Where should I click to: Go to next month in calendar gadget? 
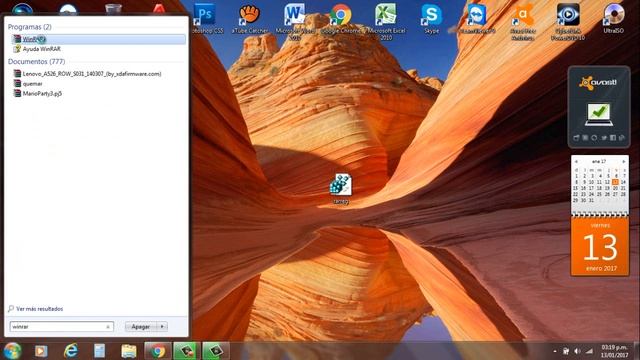click(x=624, y=162)
